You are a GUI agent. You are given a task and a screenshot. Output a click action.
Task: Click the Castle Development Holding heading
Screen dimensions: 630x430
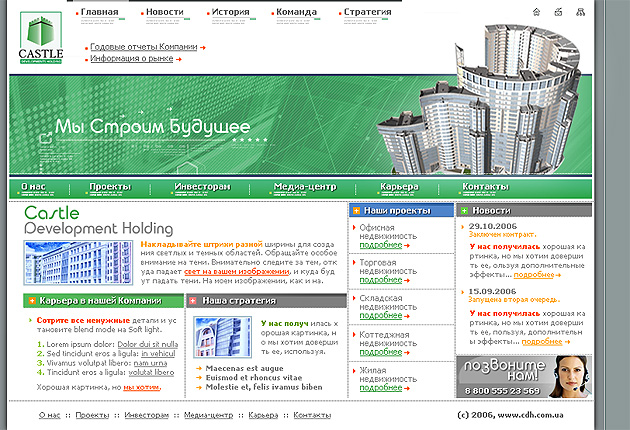click(x=98, y=220)
